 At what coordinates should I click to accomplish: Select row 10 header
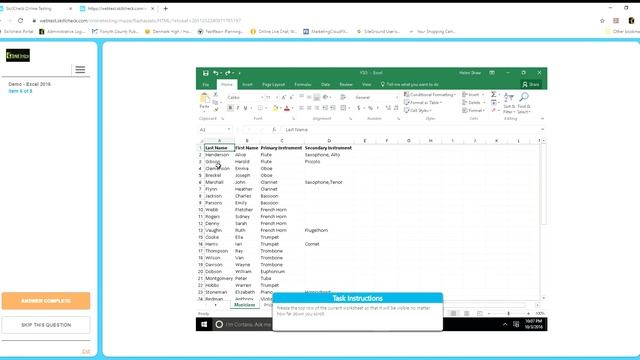(x=200, y=210)
